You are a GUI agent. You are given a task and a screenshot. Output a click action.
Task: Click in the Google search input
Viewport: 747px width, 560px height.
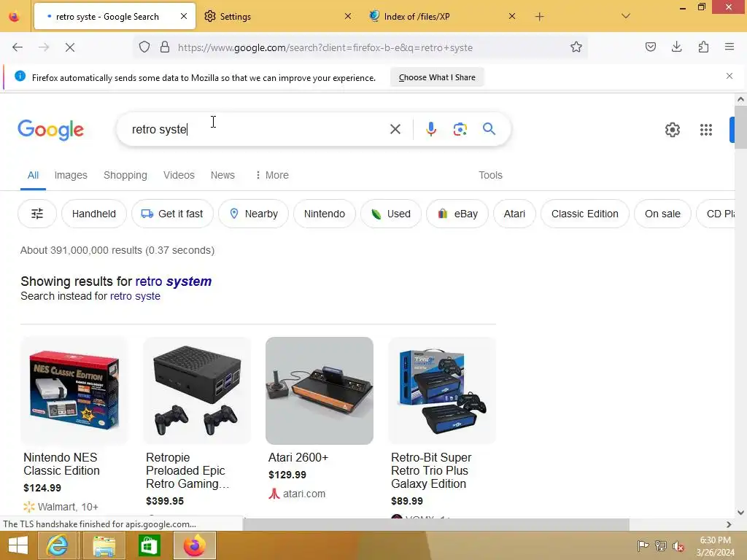(x=255, y=129)
